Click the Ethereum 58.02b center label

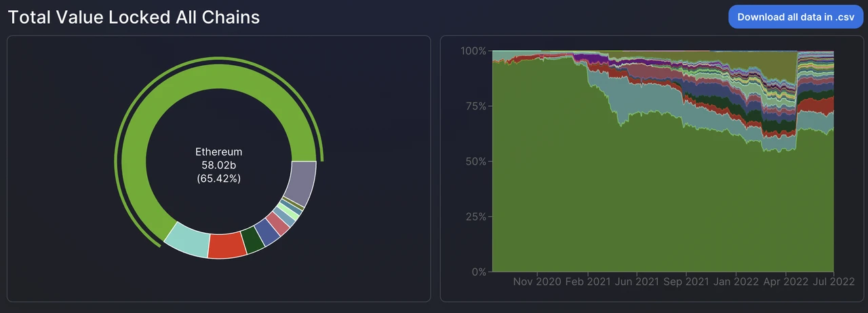(218, 166)
